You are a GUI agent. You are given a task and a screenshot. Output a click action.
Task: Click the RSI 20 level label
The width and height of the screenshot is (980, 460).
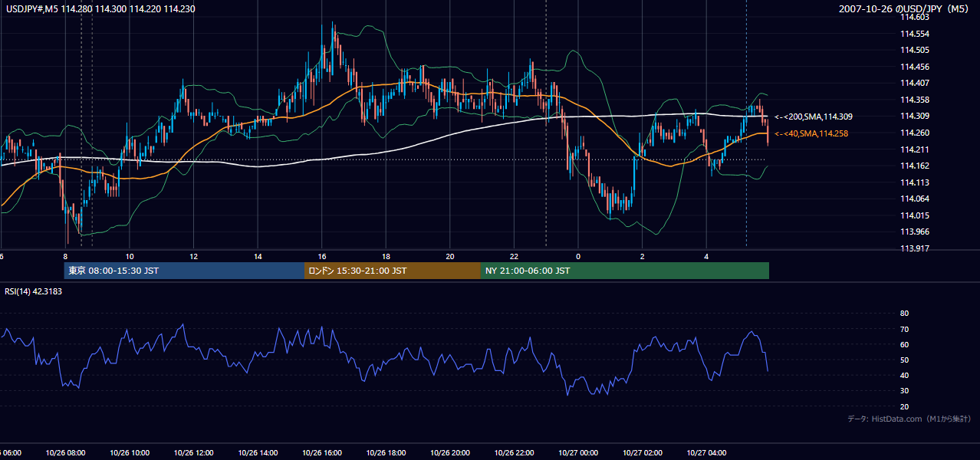[x=904, y=406]
